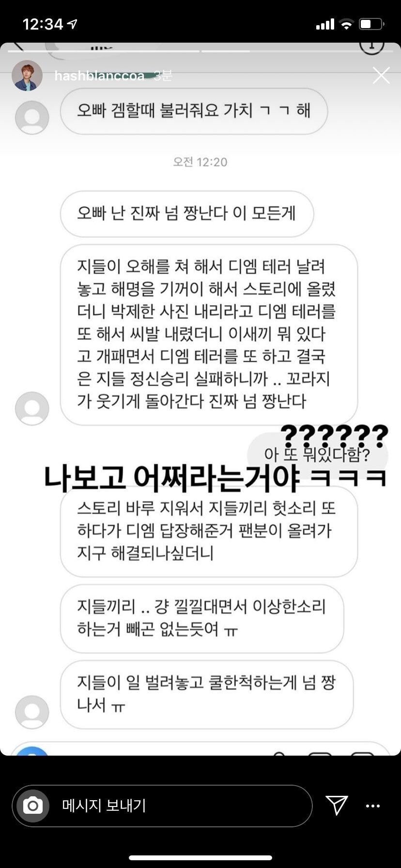
Task: Tap the hashblanccoa username
Action: 99,76
